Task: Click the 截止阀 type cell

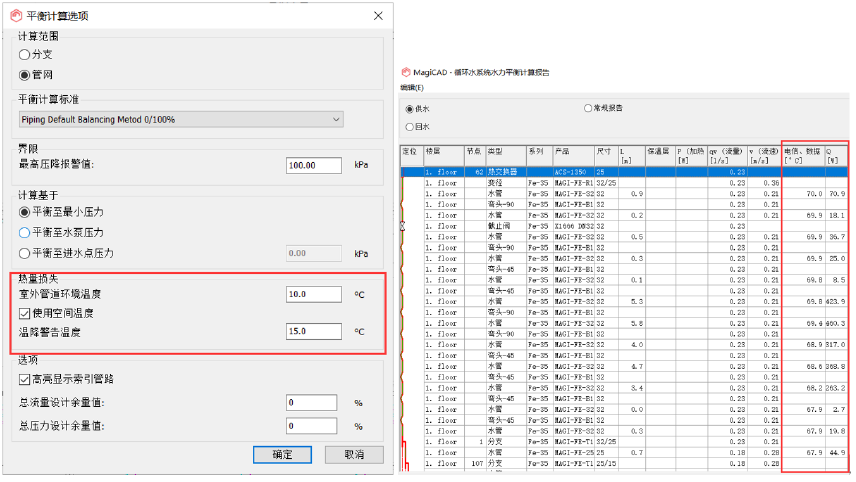Action: tap(506, 226)
